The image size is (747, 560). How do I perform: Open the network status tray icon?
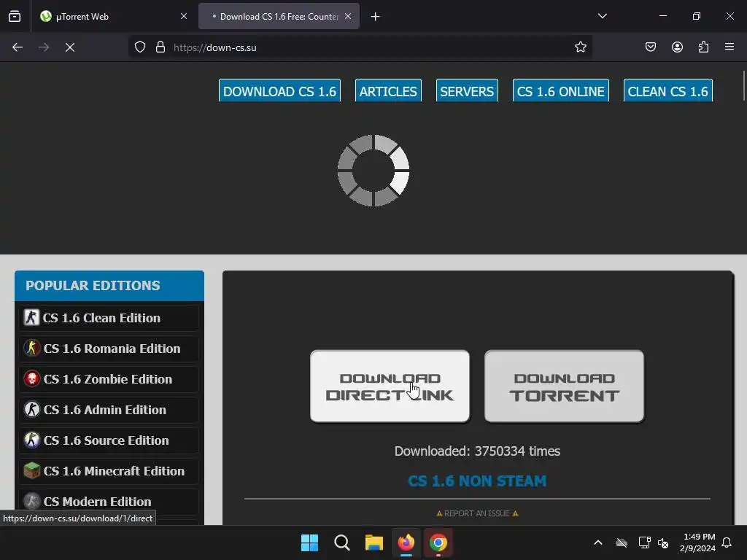tap(644, 542)
